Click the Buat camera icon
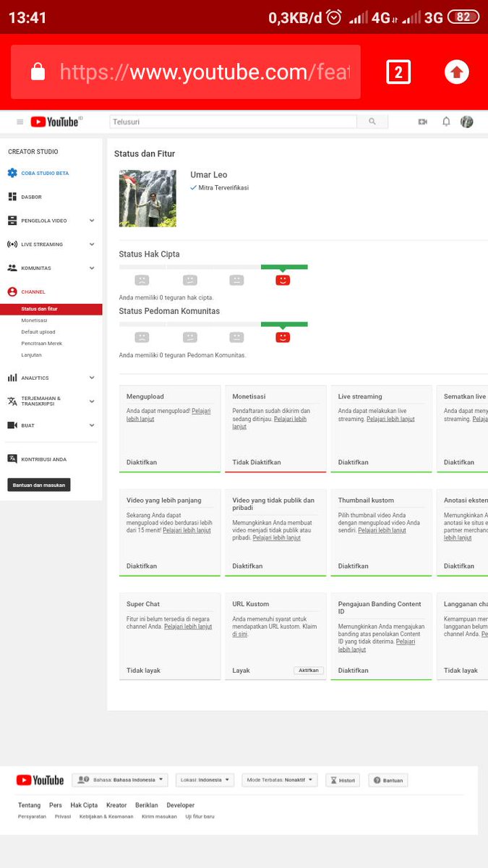 (12, 425)
